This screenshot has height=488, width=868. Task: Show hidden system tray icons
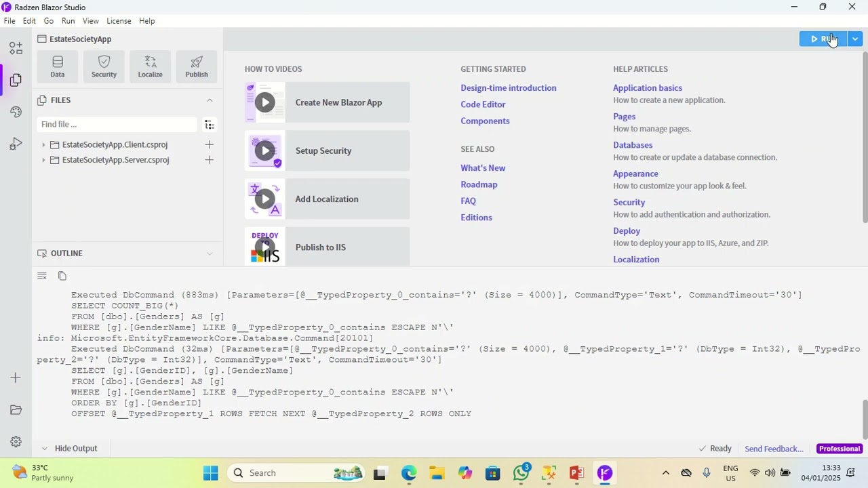[x=666, y=473]
